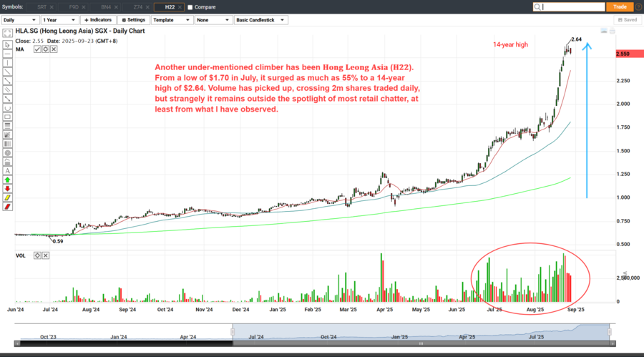Select the vertical time zones tool
Viewport: 644px width, 357px height.
click(x=7, y=144)
